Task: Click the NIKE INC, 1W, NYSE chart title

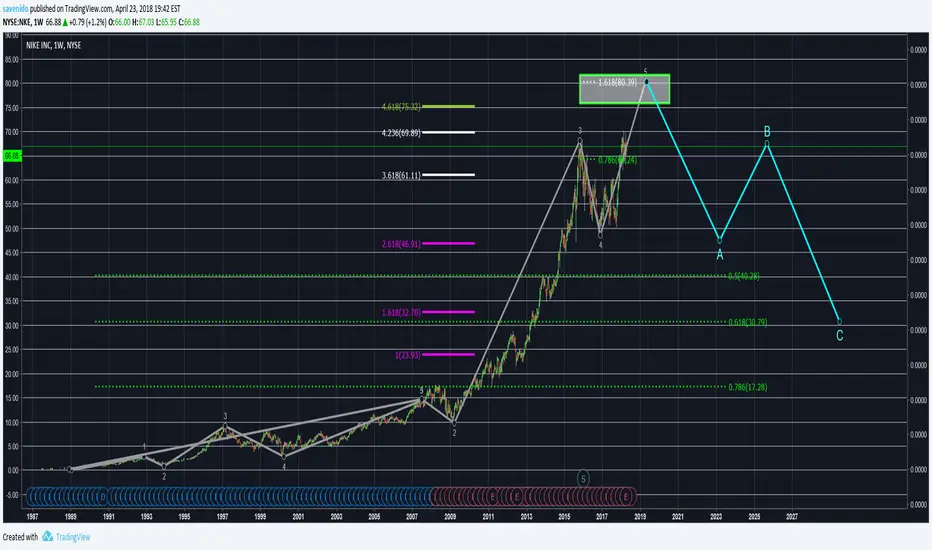Action: [53, 45]
